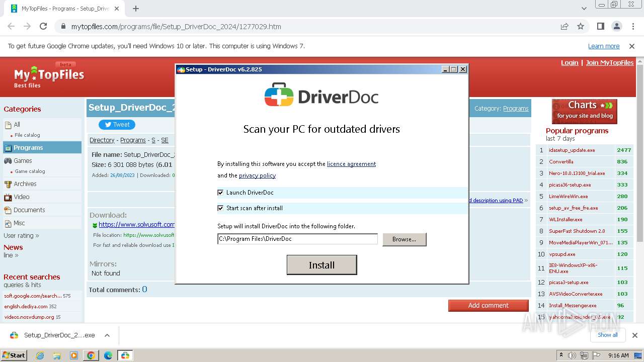Click Show all downloads

pos(607,335)
